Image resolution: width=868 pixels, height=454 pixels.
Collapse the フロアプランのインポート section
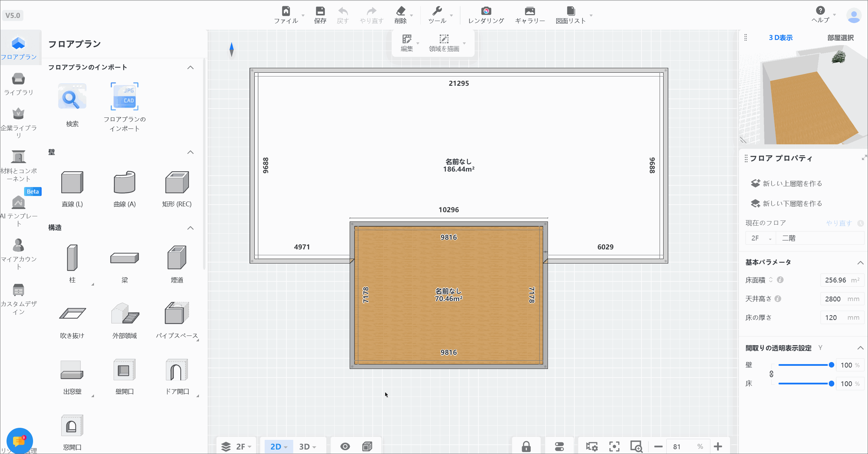pos(190,68)
